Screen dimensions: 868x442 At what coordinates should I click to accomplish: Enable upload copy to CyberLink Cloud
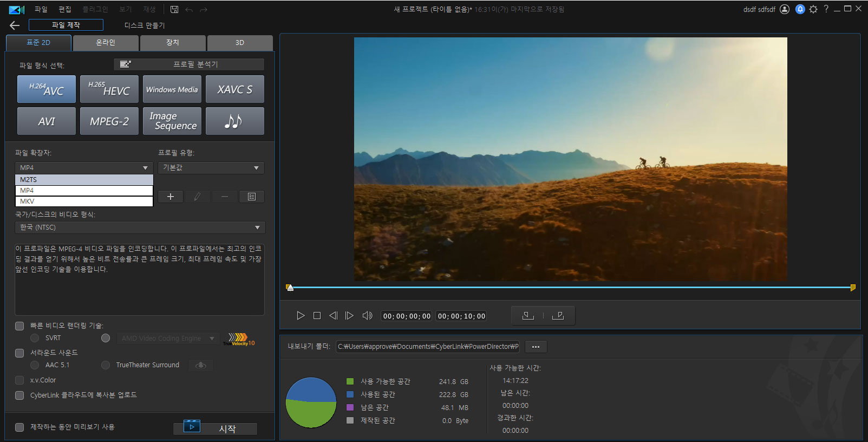(19, 395)
